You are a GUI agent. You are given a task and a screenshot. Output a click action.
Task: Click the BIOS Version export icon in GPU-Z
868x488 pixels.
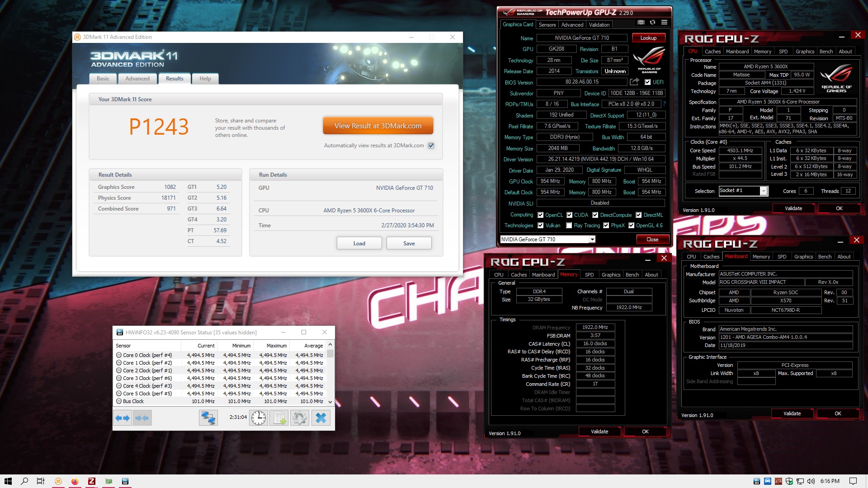[635, 82]
